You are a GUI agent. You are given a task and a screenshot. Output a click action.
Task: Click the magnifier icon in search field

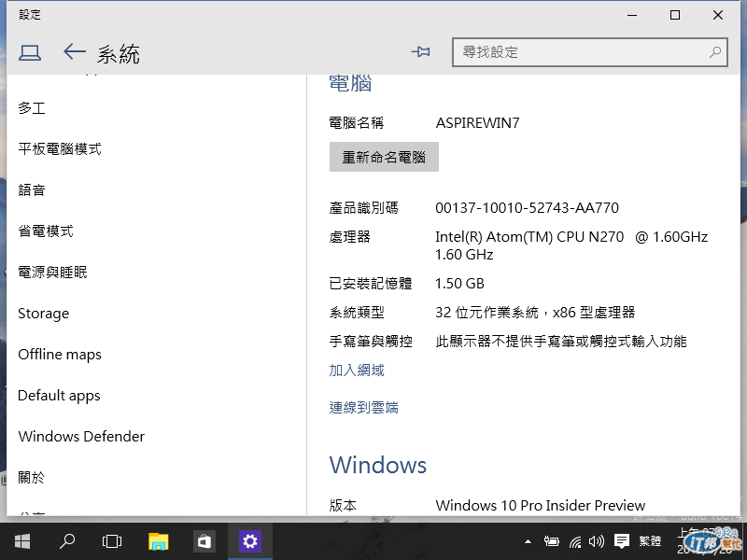(714, 52)
